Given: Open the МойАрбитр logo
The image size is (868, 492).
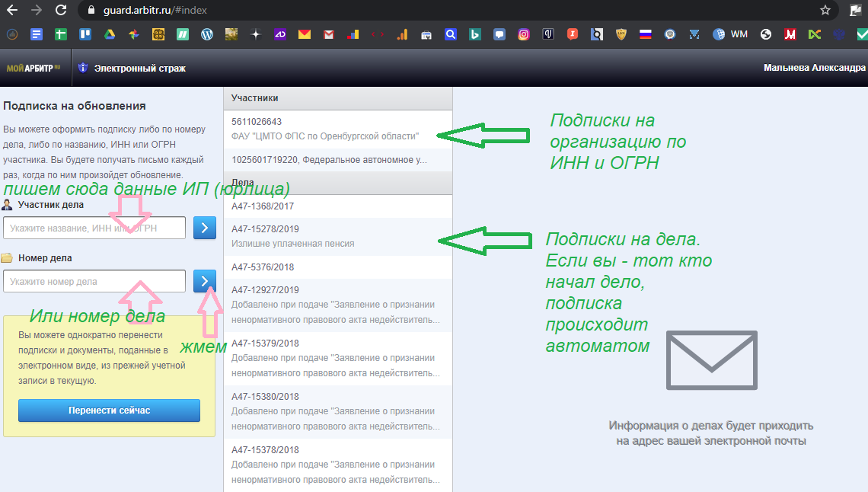Looking at the screenshot, I should pyautogui.click(x=30, y=67).
